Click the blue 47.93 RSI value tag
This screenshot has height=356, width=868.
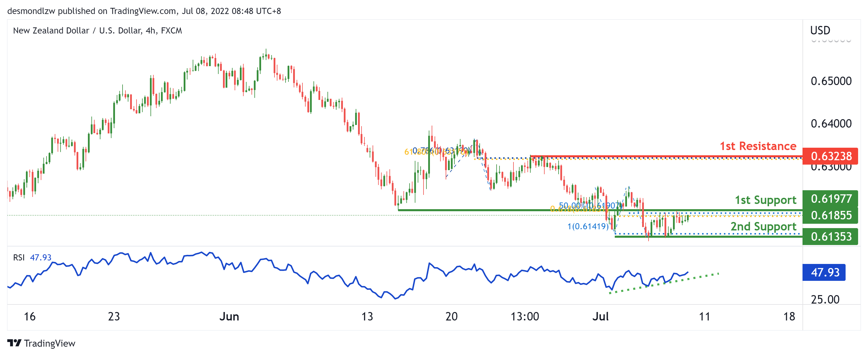pyautogui.click(x=824, y=272)
